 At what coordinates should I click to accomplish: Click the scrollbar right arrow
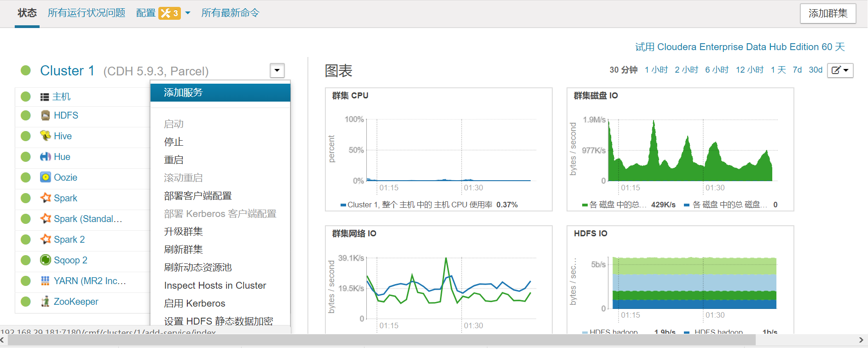pos(861,340)
